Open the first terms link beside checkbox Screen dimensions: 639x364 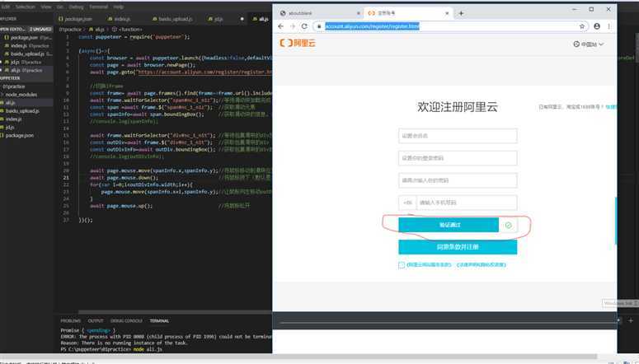click(429, 264)
